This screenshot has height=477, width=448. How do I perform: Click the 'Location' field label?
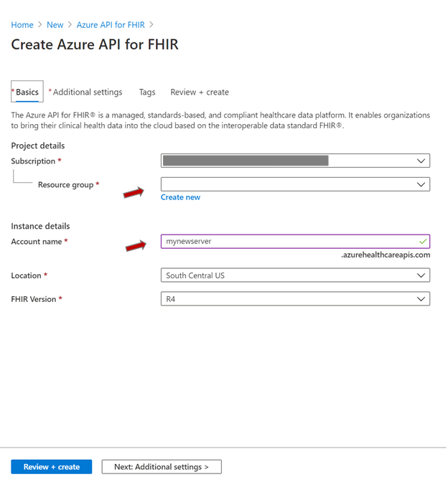[26, 275]
